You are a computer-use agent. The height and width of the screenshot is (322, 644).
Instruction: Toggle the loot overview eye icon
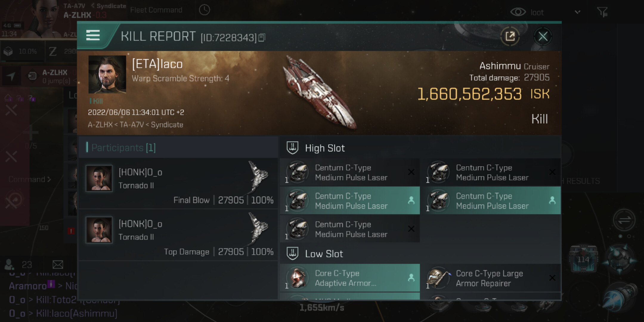(518, 12)
